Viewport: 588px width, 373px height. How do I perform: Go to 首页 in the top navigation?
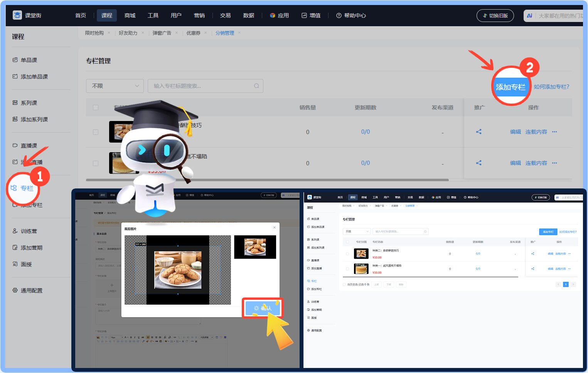(x=81, y=15)
